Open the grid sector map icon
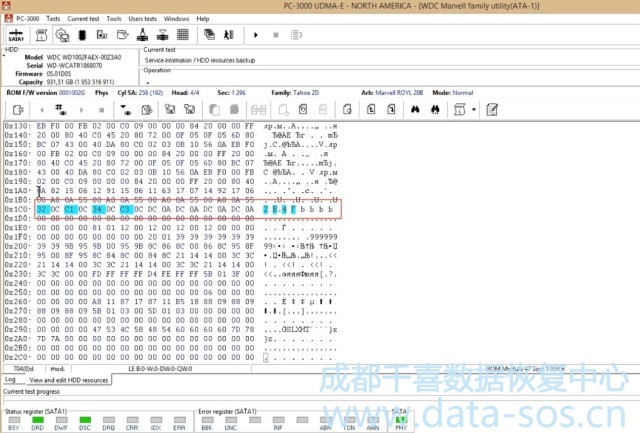The height and width of the screenshot is (433, 640). click(x=182, y=35)
